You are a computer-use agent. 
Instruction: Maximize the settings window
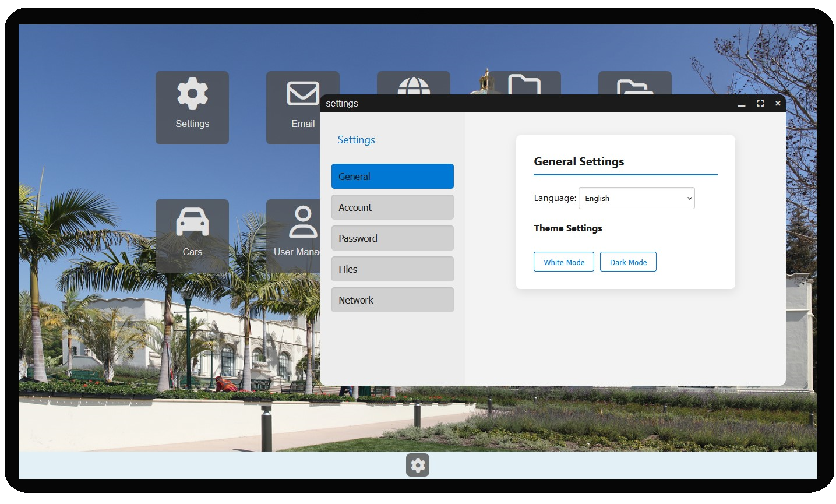tap(760, 103)
